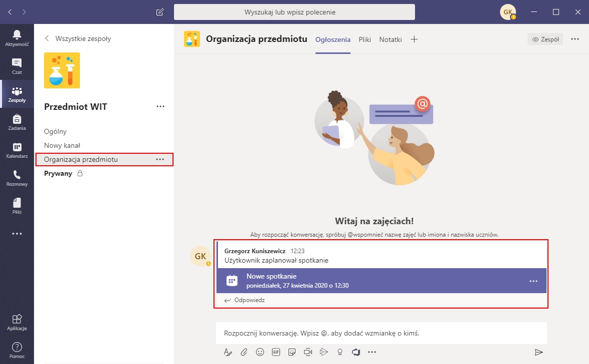Click the Organizacja przedmiotu channel header icon

pyautogui.click(x=192, y=39)
